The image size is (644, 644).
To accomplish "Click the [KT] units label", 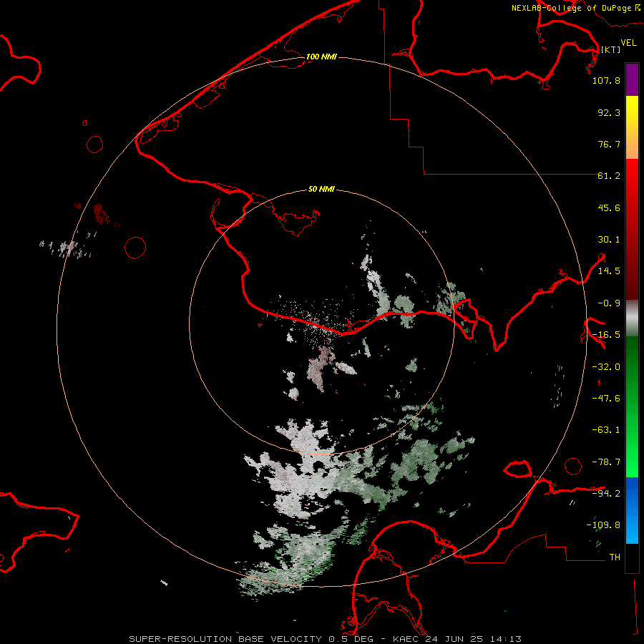I will click(611, 49).
